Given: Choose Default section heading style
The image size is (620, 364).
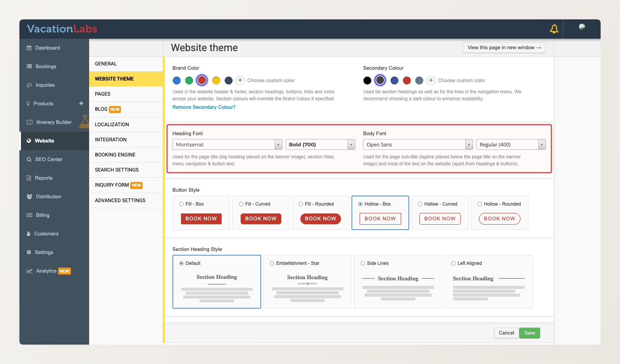Looking at the screenshot, I should click(x=181, y=263).
